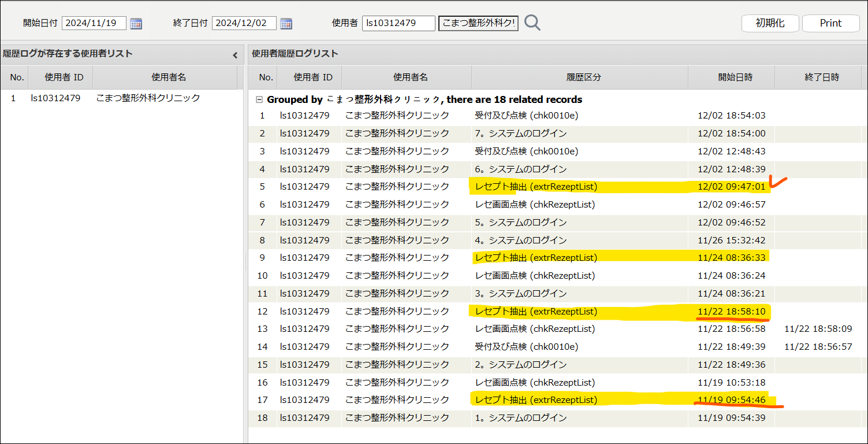The height and width of the screenshot is (444, 868).
Task: Select こまつ整形外科クリニック in left user list
Action: point(148,98)
